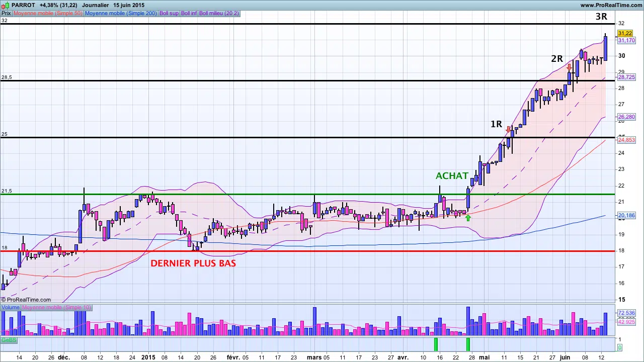Select the 3R text annotation
The width and height of the screenshot is (644, 362).
pos(601,17)
